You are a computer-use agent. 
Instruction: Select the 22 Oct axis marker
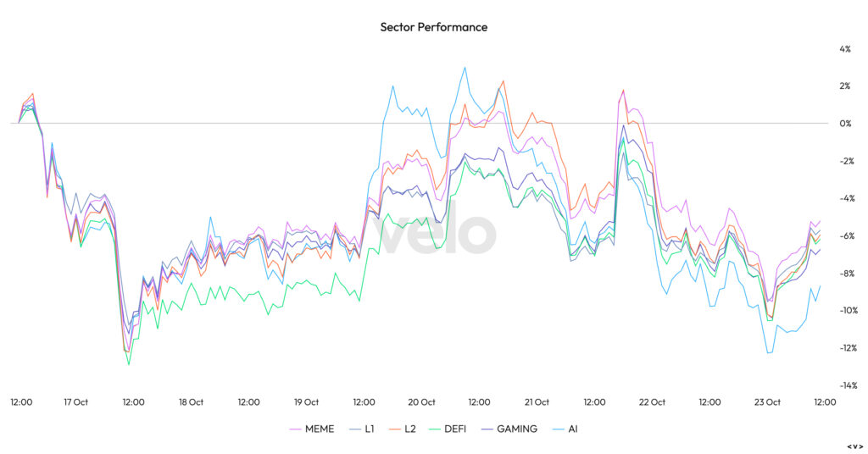[x=652, y=402]
